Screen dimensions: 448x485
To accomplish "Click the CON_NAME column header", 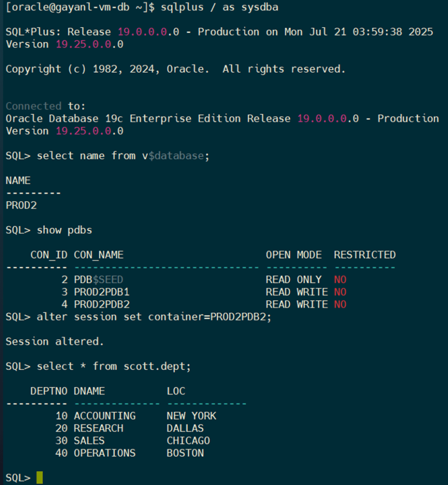I will (x=99, y=255).
